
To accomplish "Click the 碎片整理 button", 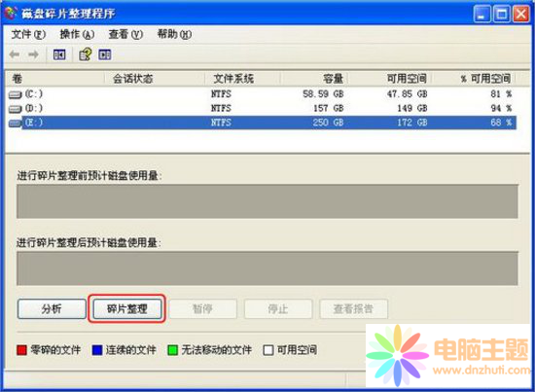I will point(127,309).
